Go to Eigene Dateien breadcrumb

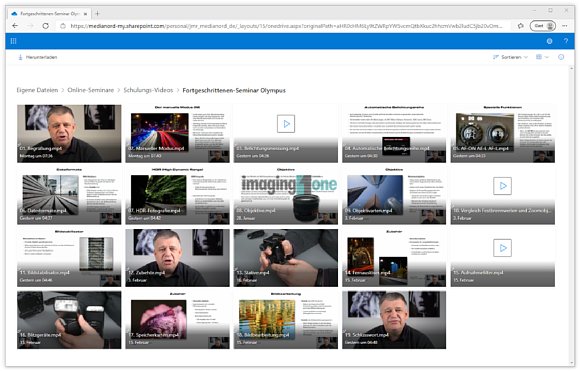[37, 90]
